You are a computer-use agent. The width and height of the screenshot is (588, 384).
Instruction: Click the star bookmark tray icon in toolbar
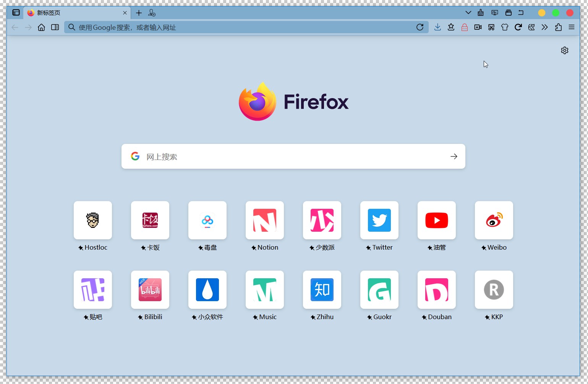click(x=451, y=27)
